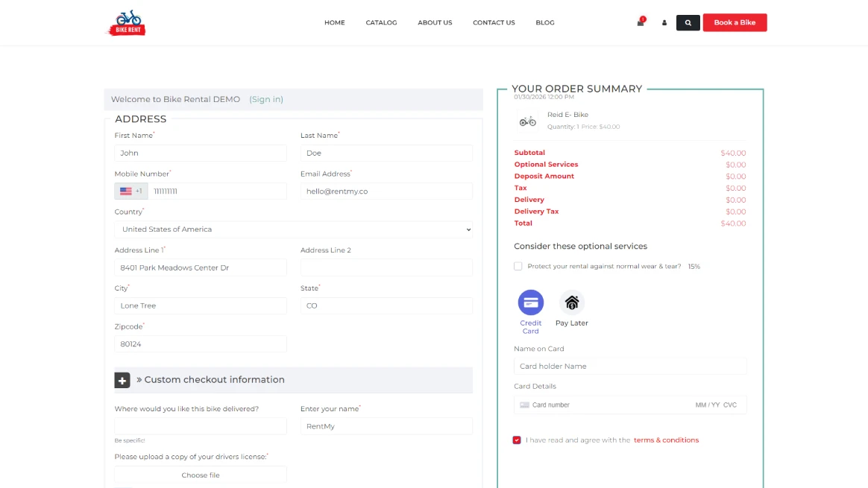Open search using the magnifier icon
The height and width of the screenshot is (488, 868).
688,22
